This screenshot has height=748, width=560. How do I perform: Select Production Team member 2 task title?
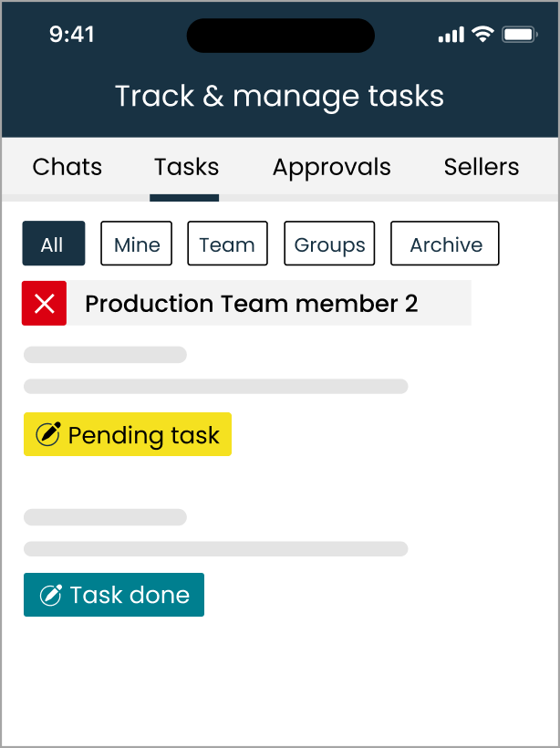point(250,303)
